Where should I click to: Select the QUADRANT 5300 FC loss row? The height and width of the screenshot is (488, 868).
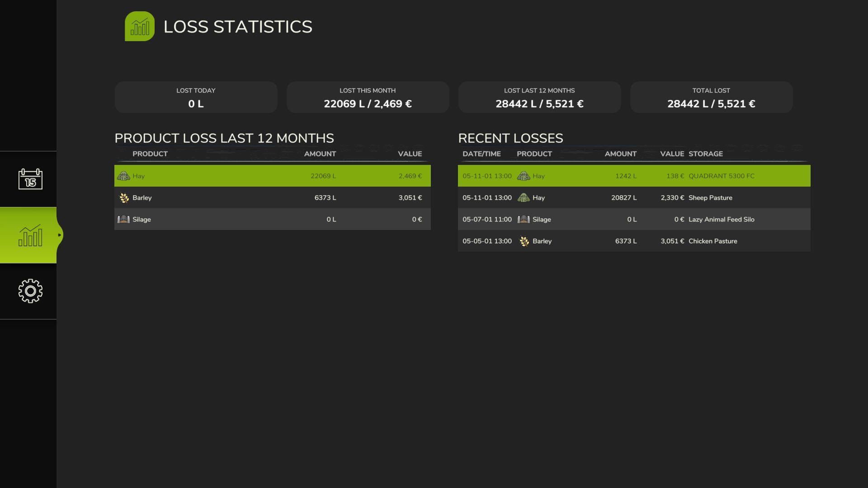pyautogui.click(x=634, y=176)
